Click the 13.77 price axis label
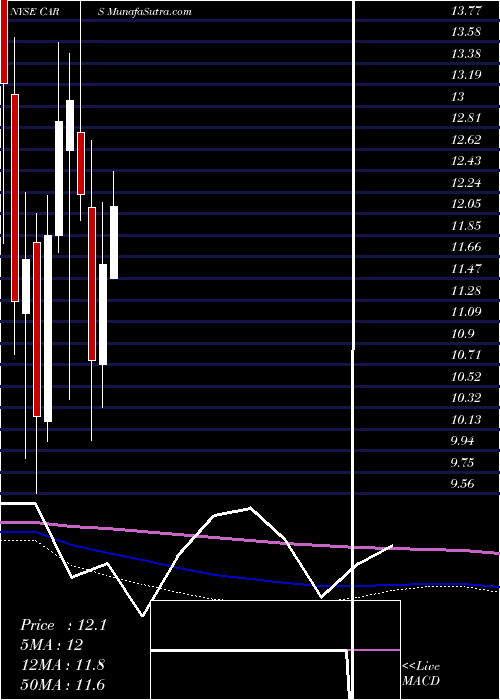The height and width of the screenshot is (700, 500). tap(467, 11)
